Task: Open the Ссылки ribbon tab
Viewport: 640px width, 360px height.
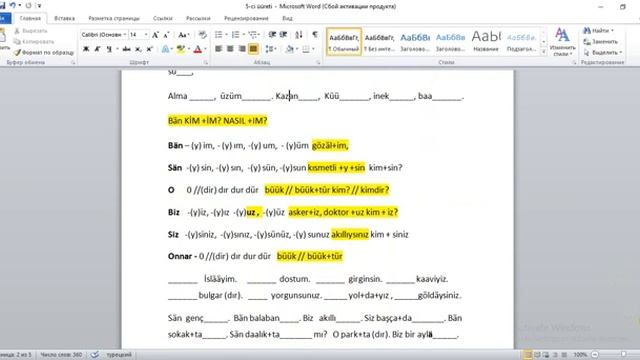Action: [x=162, y=18]
